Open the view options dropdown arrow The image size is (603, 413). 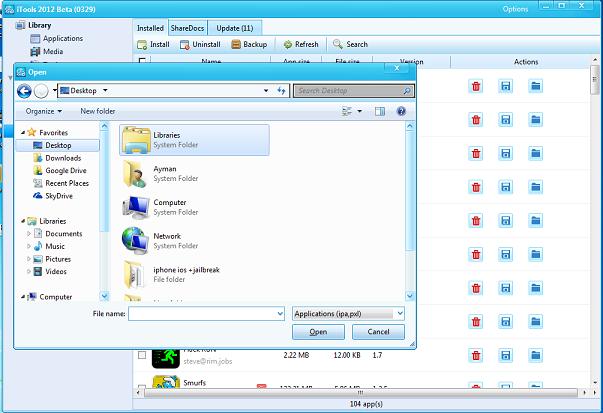click(x=360, y=111)
